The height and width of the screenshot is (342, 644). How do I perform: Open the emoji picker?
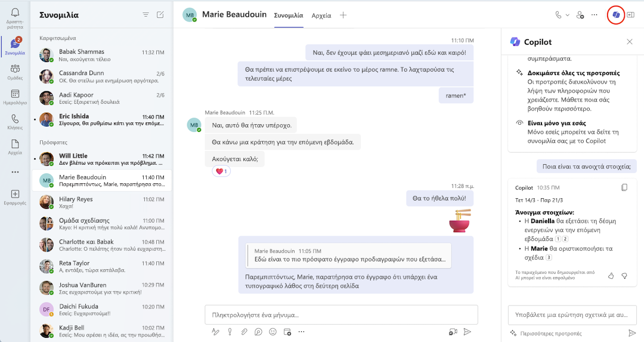[x=273, y=332]
